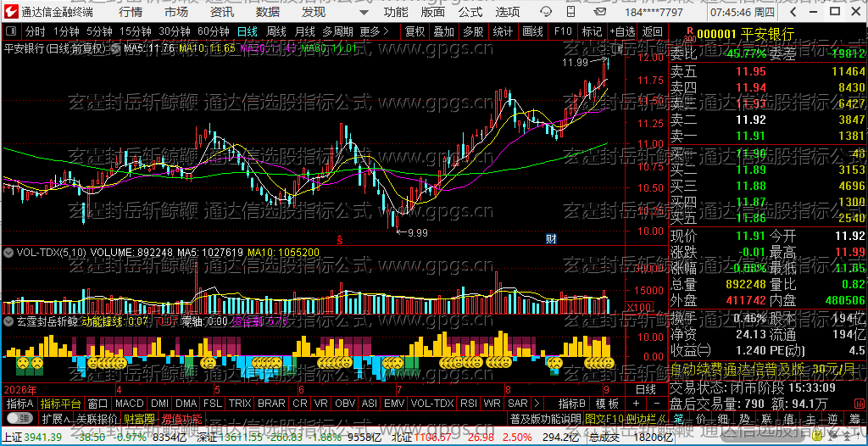
Task: Click the 多股 button
Action: (473, 31)
